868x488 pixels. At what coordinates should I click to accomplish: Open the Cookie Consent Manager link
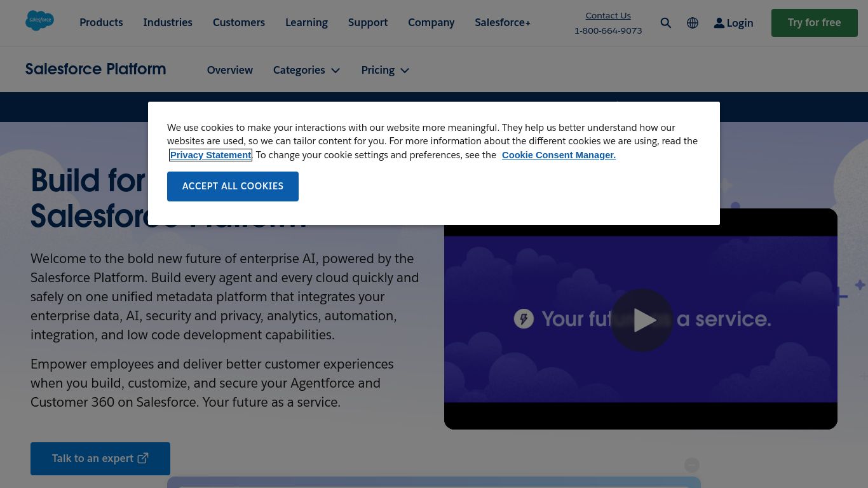pos(559,155)
